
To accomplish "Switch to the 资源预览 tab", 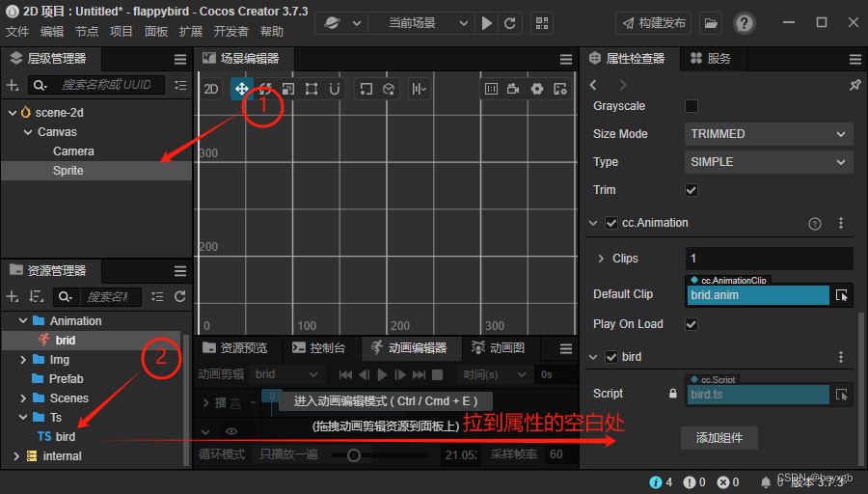I will (234, 347).
